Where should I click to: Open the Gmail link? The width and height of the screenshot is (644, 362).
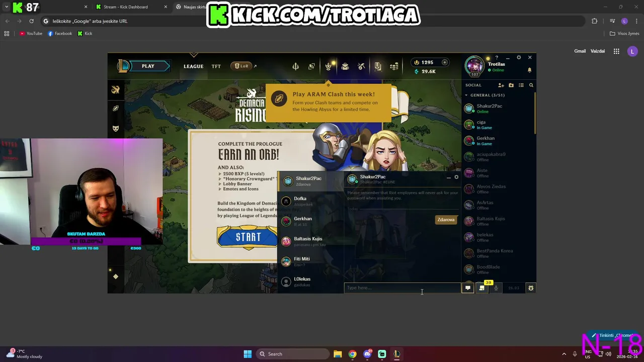point(580,51)
